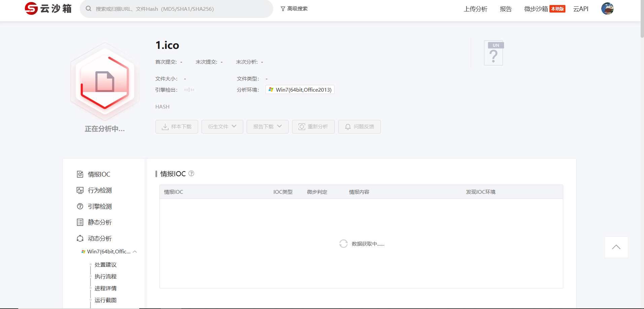
Task: Expand the 衍生文件 dropdown
Action: pyautogui.click(x=222, y=127)
